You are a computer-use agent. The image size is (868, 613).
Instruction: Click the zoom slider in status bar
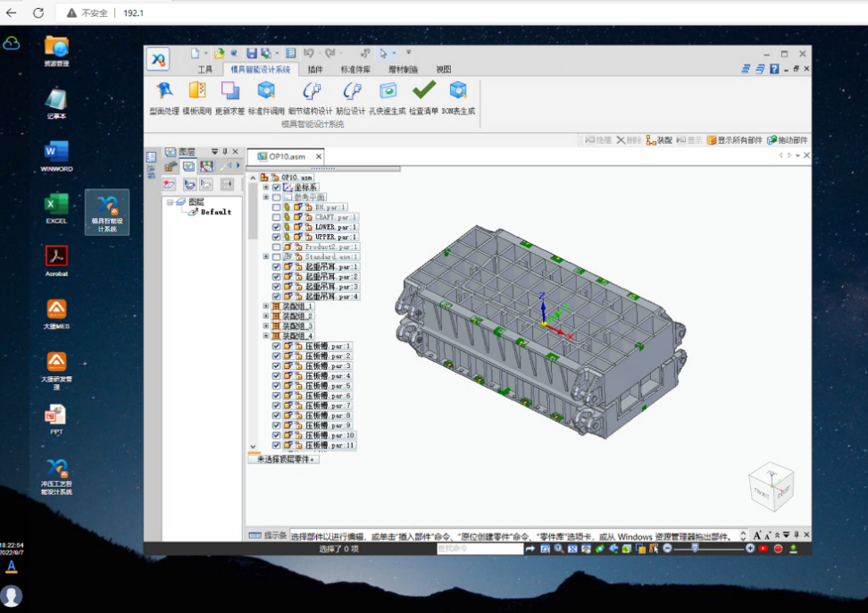[708, 548]
